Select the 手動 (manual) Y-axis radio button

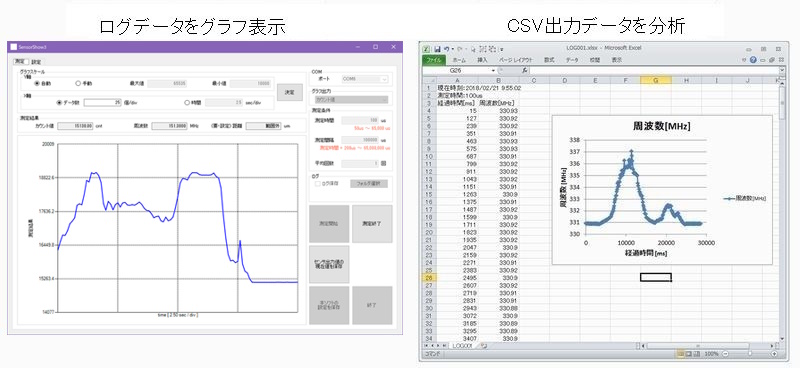78,83
